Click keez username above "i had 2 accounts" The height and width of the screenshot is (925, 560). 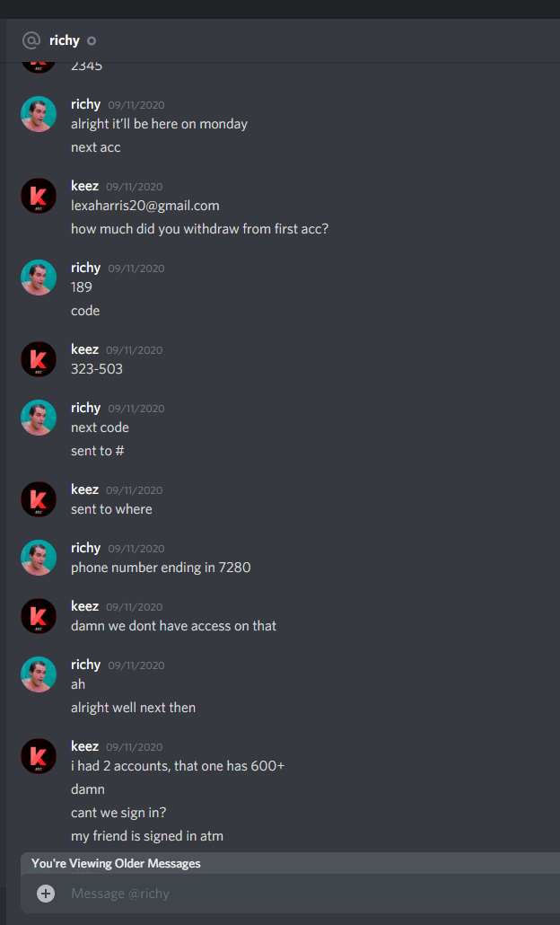[x=85, y=746]
